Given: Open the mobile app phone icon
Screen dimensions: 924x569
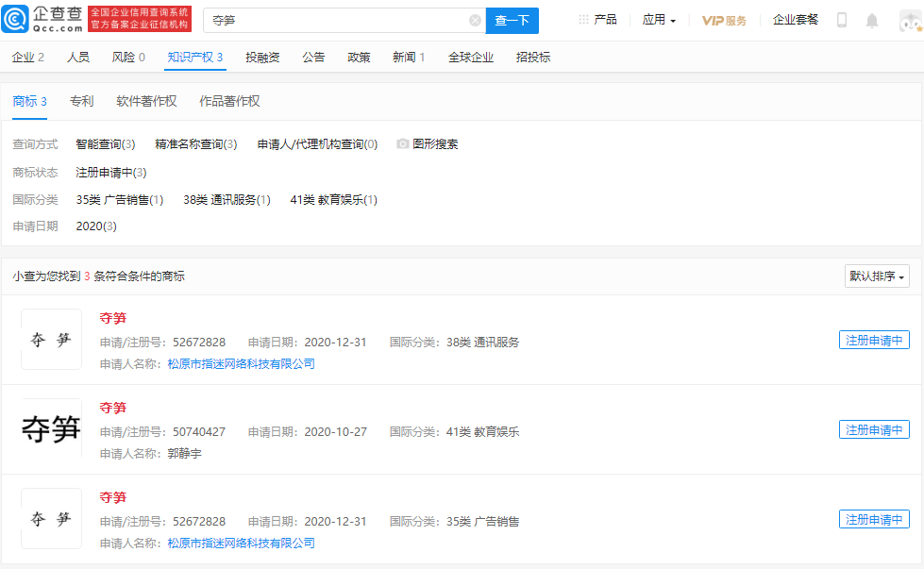Looking at the screenshot, I should pos(842,20).
